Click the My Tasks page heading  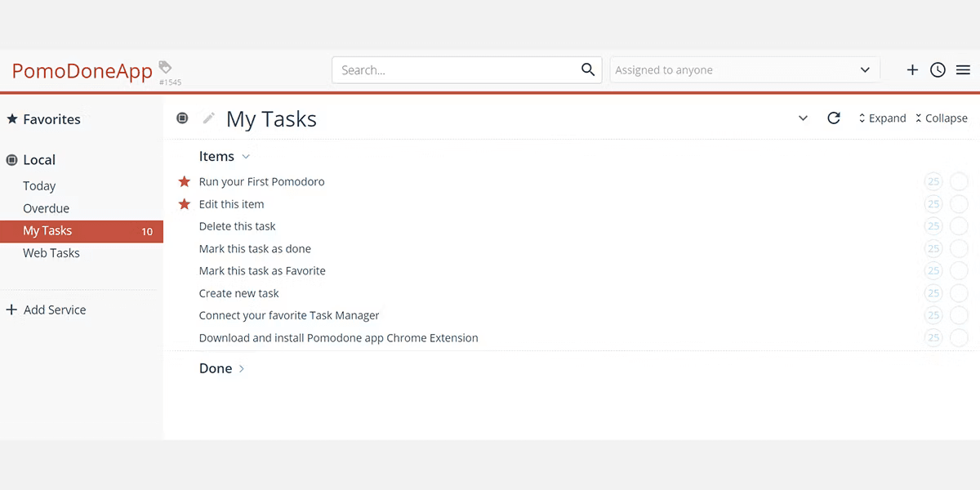(271, 119)
